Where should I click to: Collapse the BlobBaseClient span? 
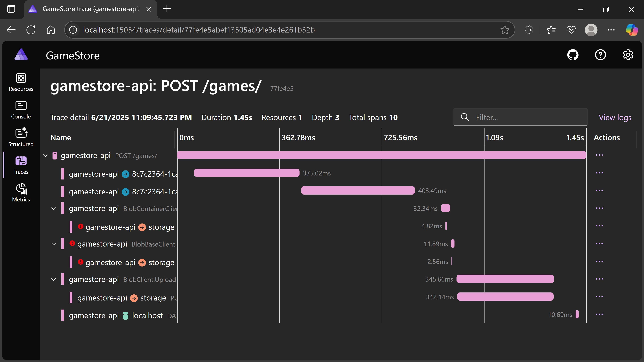(x=53, y=244)
